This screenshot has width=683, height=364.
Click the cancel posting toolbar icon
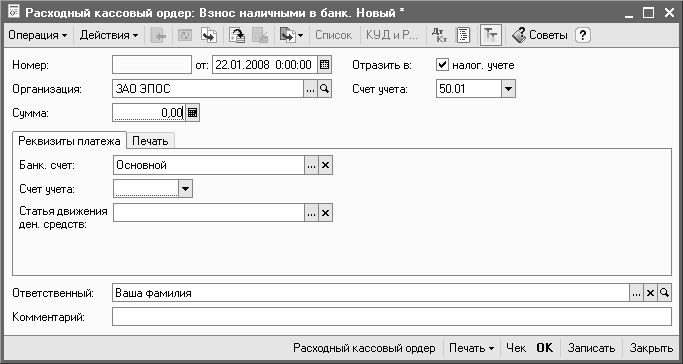[x=260, y=36]
